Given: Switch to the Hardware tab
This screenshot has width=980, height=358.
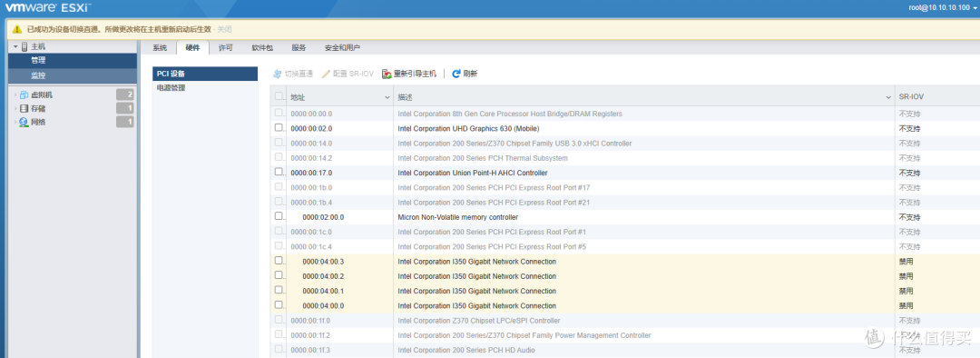Looking at the screenshot, I should [192, 47].
